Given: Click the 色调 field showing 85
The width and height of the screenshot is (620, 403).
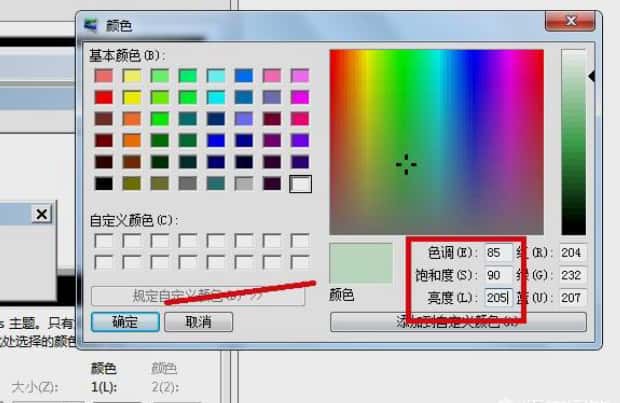Looking at the screenshot, I should coord(499,252).
